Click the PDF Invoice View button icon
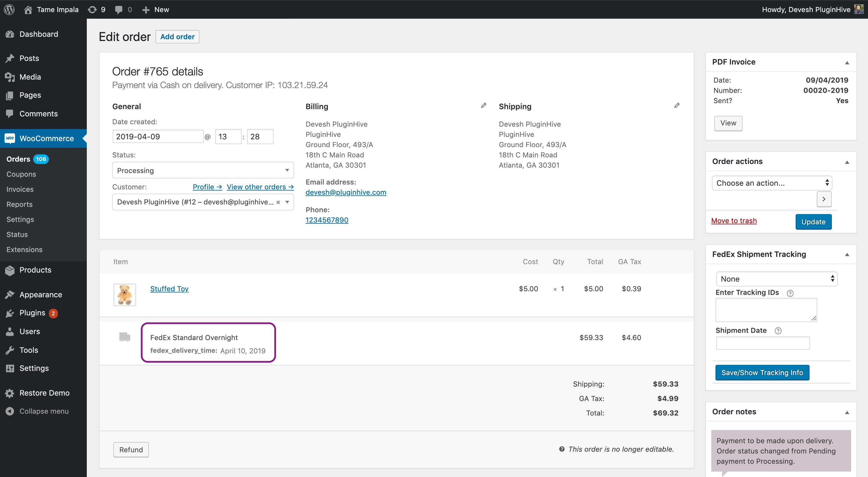This screenshot has height=477, width=868. [728, 123]
